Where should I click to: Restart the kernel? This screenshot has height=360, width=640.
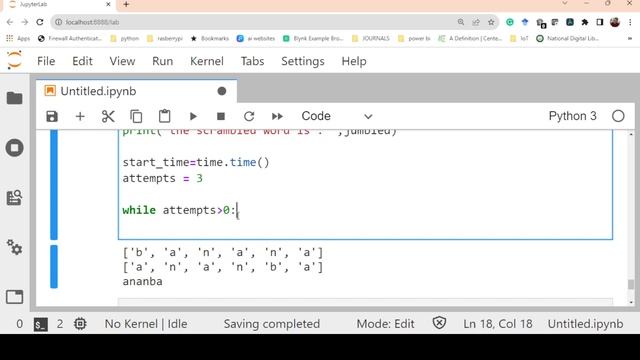pyautogui.click(x=249, y=116)
